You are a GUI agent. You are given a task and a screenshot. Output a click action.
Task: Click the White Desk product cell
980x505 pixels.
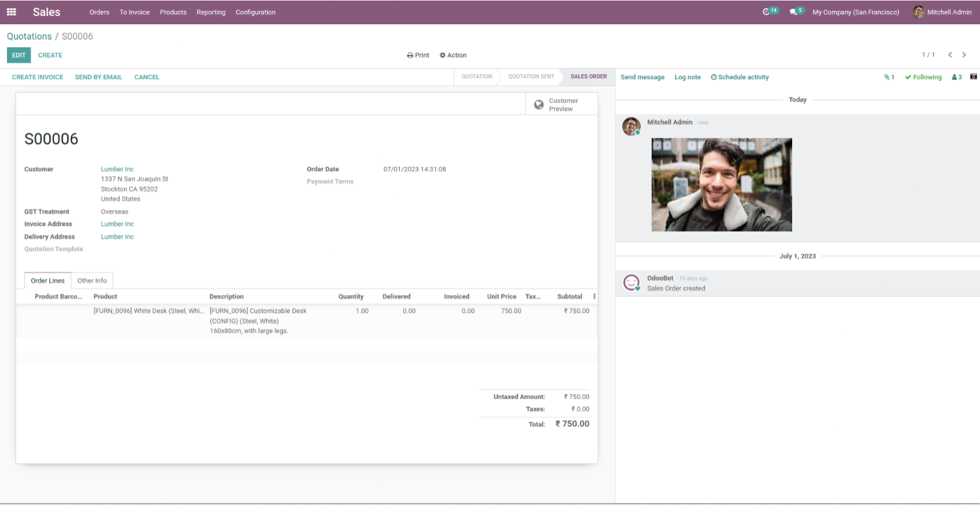(149, 311)
